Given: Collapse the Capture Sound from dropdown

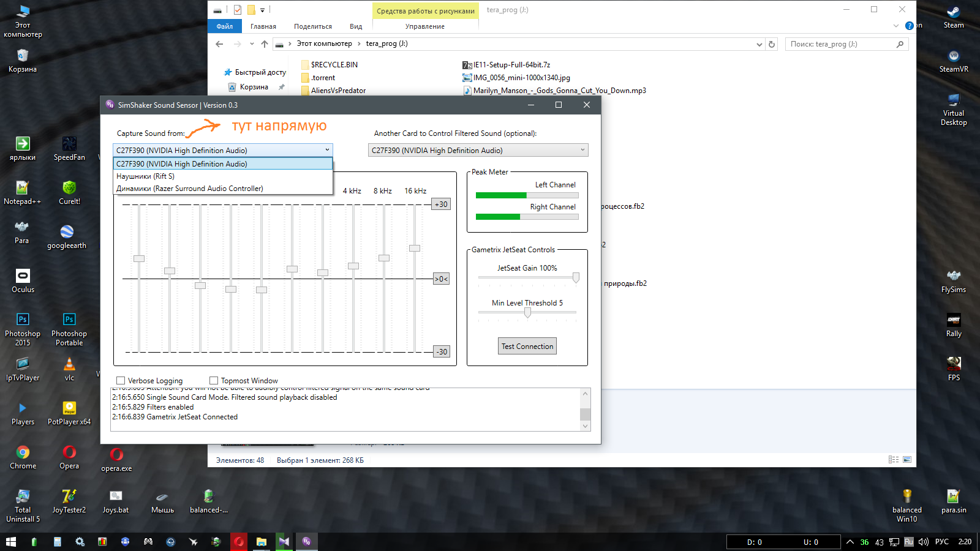Looking at the screenshot, I should coord(327,150).
